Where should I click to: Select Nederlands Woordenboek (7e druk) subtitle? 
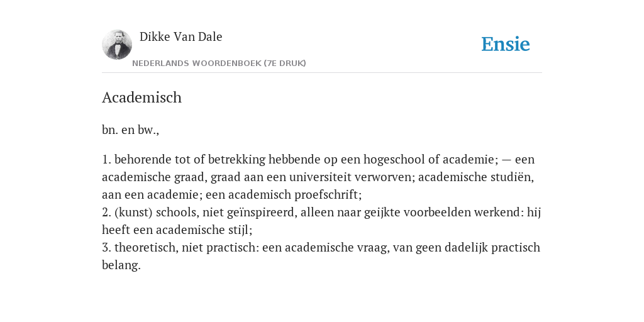(x=219, y=64)
